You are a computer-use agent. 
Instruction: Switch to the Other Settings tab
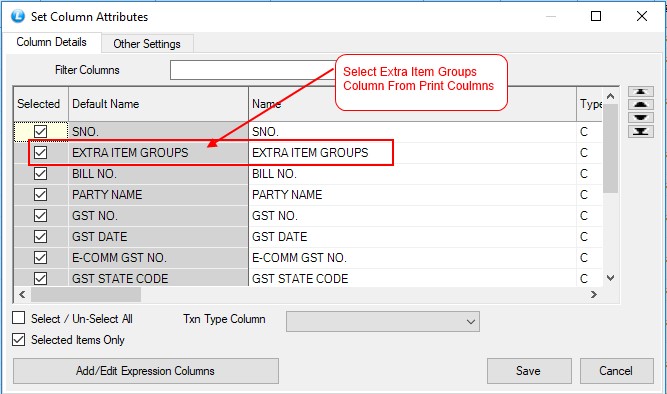(x=147, y=44)
